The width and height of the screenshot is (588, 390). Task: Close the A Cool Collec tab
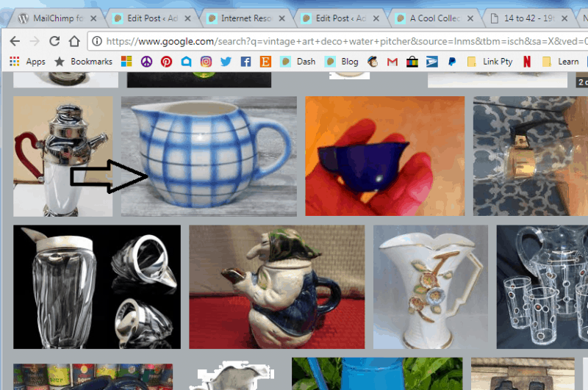[470, 18]
